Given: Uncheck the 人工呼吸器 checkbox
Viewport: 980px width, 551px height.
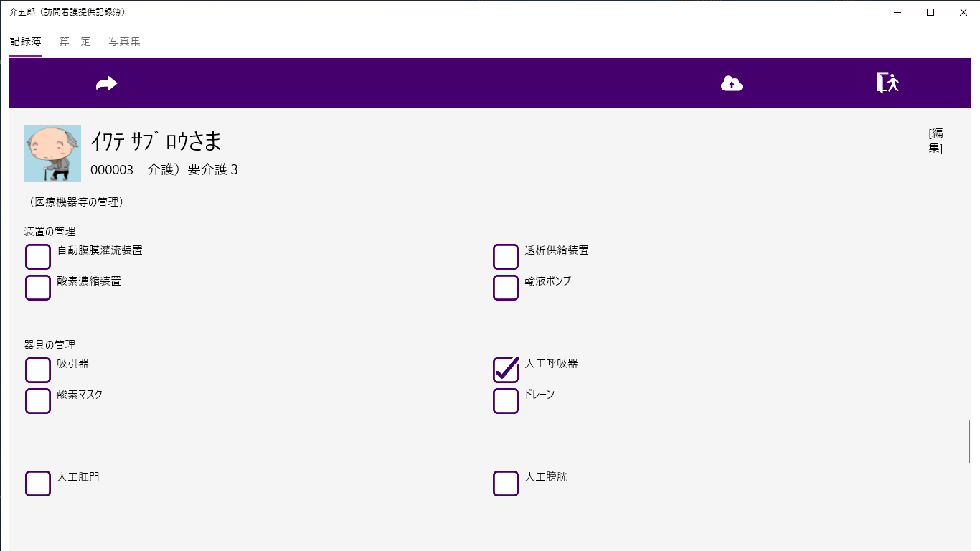Looking at the screenshot, I should (506, 370).
